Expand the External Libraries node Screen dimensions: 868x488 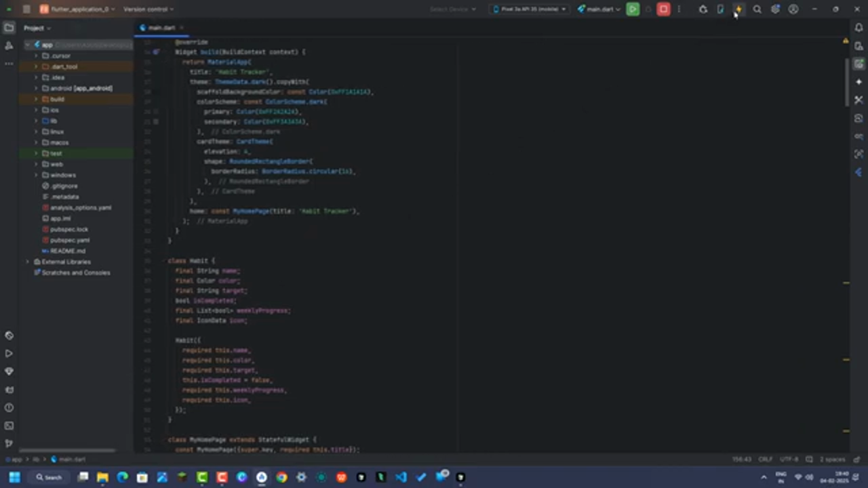[28, 262]
